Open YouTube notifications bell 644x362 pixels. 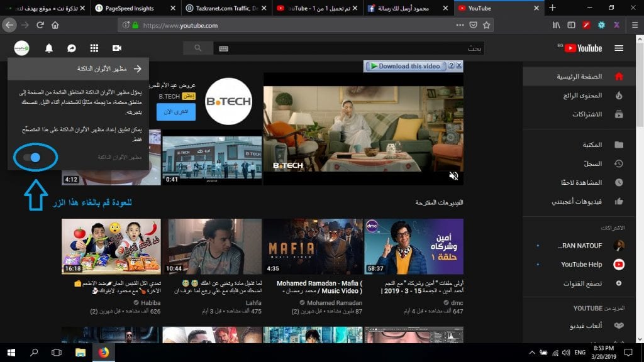(49, 48)
